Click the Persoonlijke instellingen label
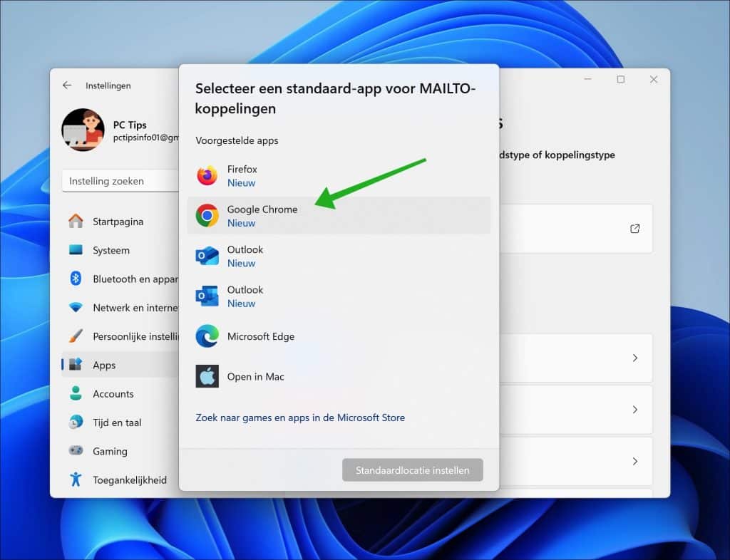Screen dimensions: 730x560 (x=135, y=336)
